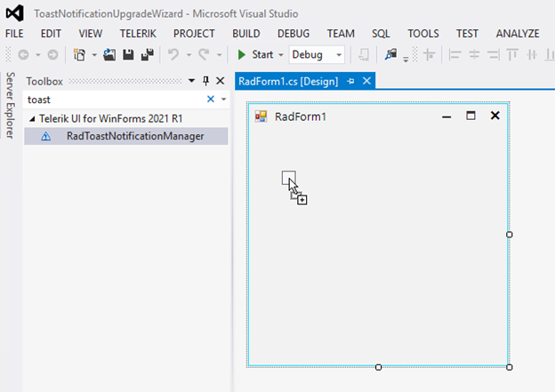The image size is (555, 392).
Task: Clear the toast search text
Action: [x=211, y=100]
